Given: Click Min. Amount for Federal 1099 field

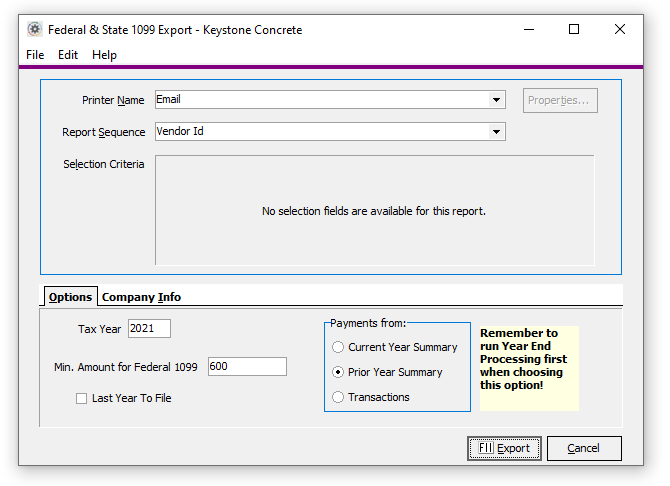Looking at the screenshot, I should (x=247, y=367).
